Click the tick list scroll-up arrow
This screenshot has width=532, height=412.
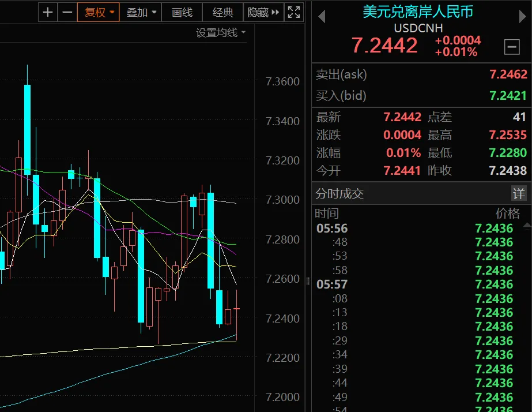[x=527, y=225]
